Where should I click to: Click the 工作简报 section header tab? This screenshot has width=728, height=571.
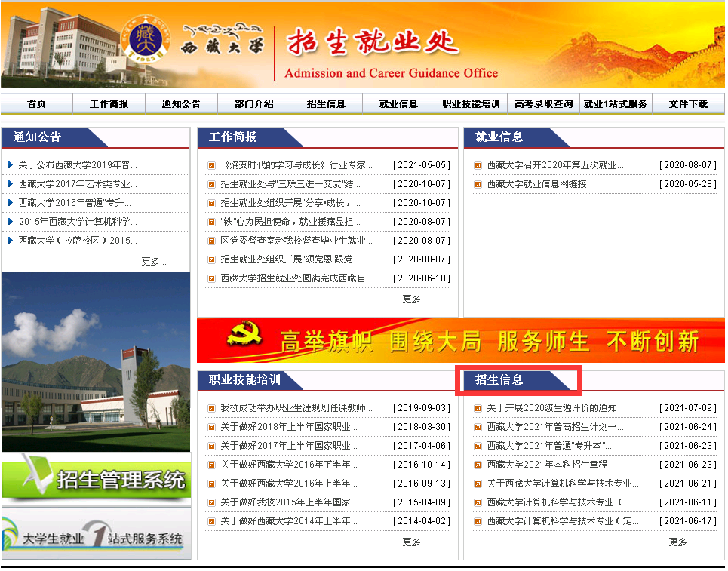point(250,137)
